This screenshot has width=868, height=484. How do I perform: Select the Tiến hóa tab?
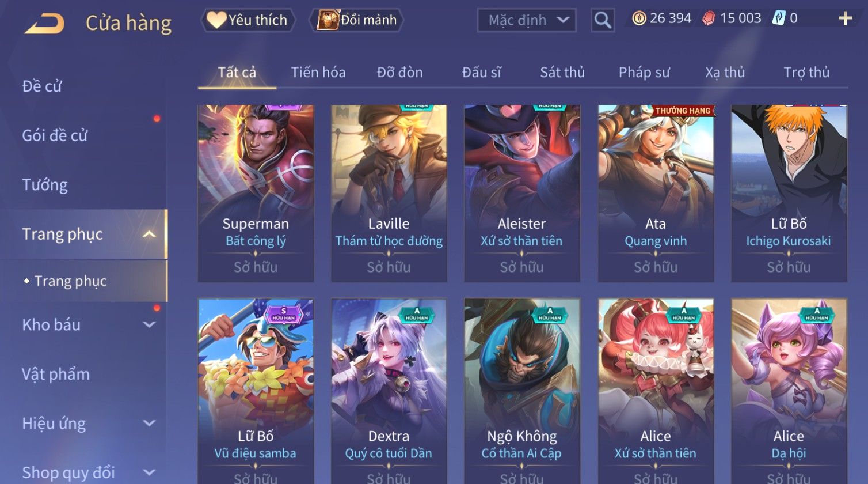318,73
